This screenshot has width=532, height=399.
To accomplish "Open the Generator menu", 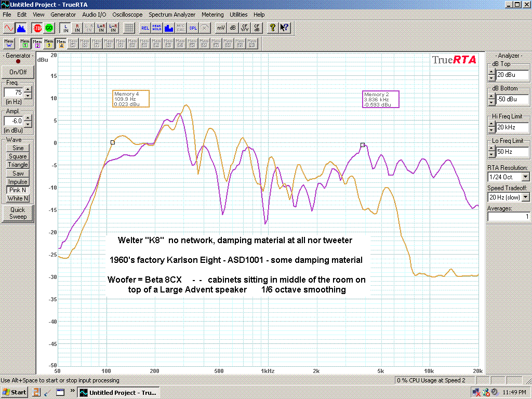I will click(x=63, y=15).
